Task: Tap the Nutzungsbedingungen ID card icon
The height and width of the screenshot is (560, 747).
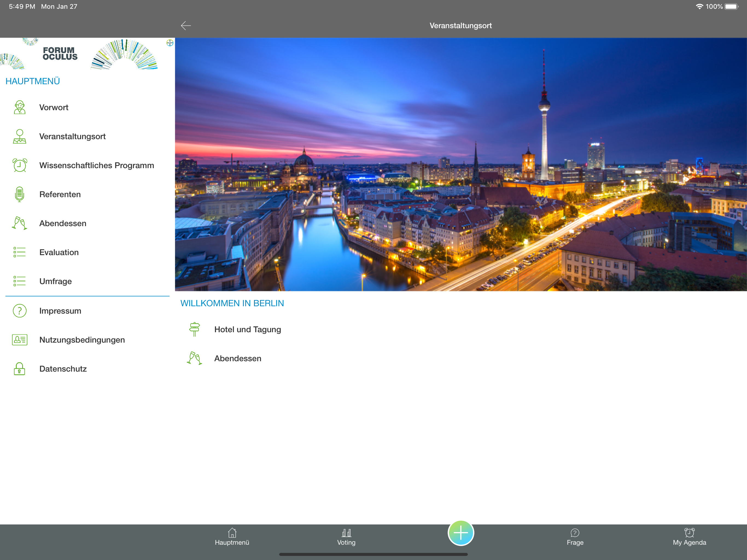Action: (x=20, y=340)
